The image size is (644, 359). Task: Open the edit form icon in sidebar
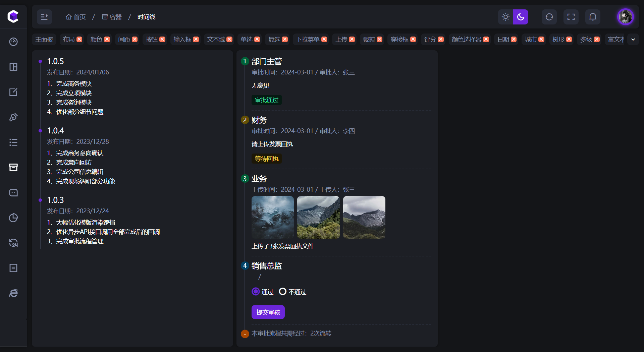coord(13,92)
